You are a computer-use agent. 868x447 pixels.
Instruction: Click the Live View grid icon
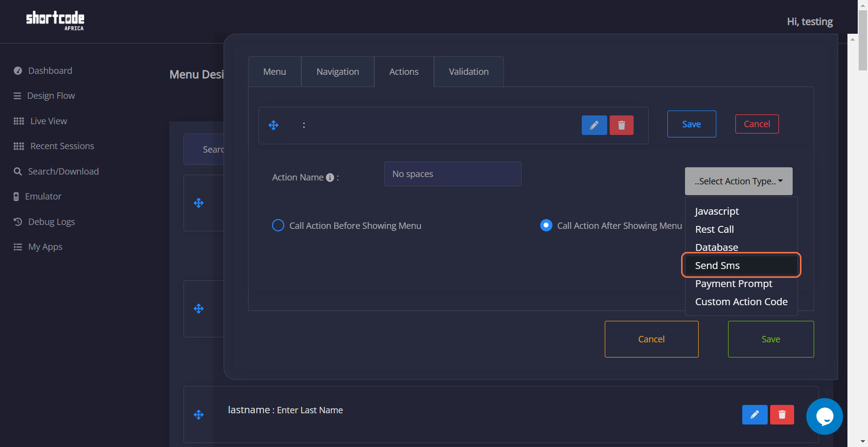pyautogui.click(x=19, y=121)
